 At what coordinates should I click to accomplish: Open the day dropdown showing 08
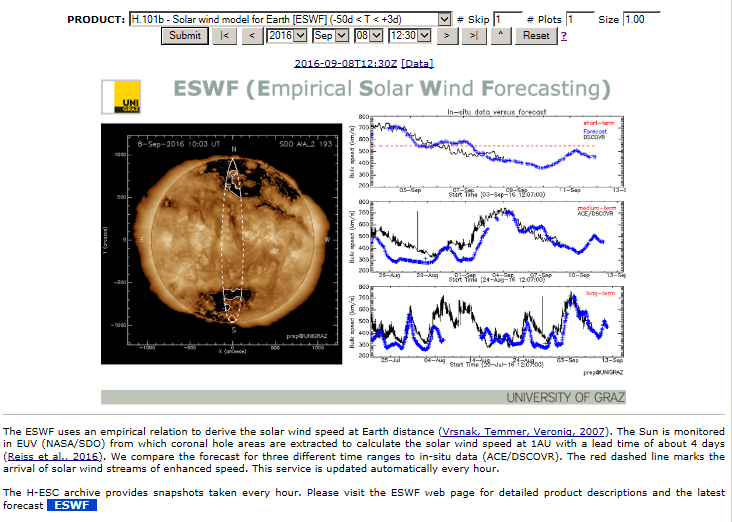(367, 35)
